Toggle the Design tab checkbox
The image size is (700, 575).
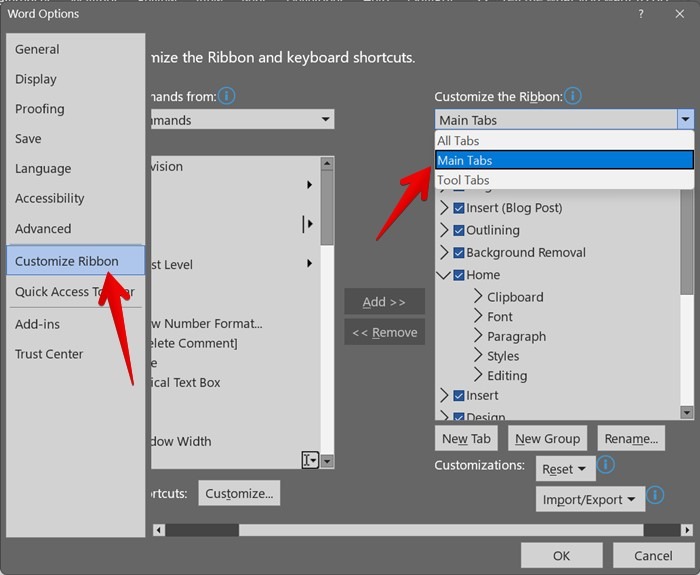[x=458, y=417]
